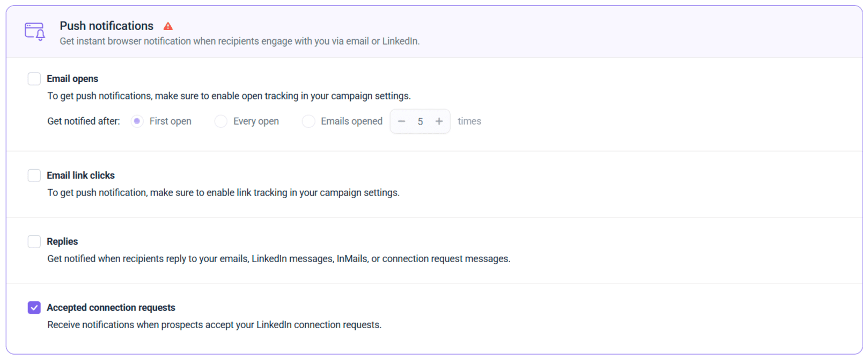868x361 pixels.
Task: Increase open count with plus icon
Action: coord(439,121)
